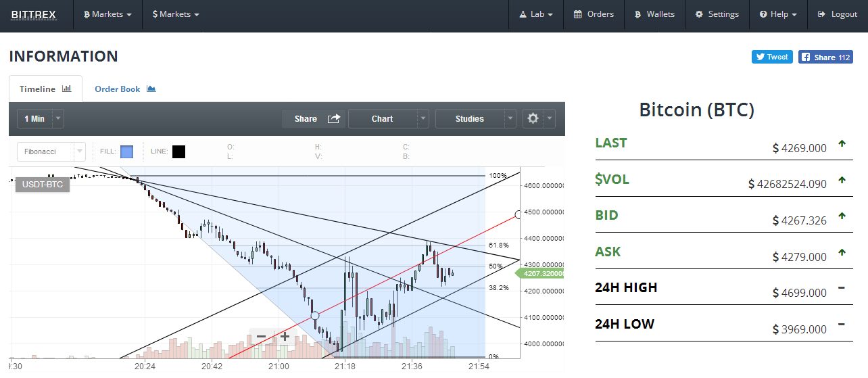Click the 24H HIGH dash indicator
The height and width of the screenshot is (378, 868).
click(x=842, y=288)
